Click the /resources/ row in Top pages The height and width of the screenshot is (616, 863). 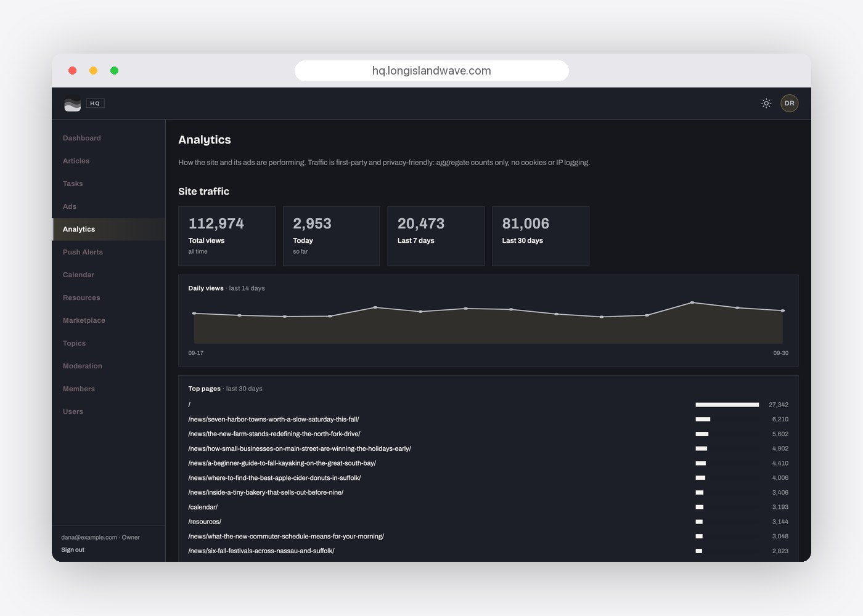coord(488,522)
